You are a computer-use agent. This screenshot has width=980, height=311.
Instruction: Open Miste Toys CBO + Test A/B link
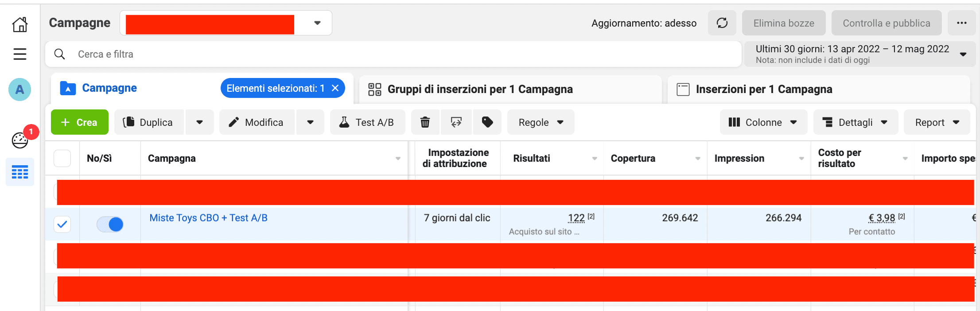[x=208, y=218]
